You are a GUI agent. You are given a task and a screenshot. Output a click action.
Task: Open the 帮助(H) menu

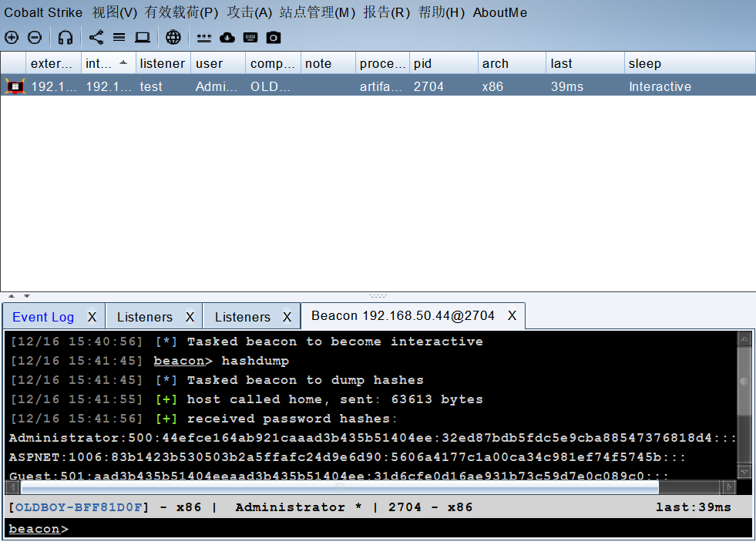(x=441, y=12)
